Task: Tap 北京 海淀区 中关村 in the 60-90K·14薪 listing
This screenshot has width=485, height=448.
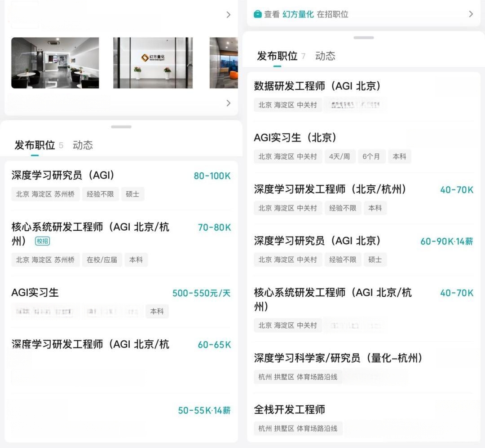Action: [x=288, y=260]
